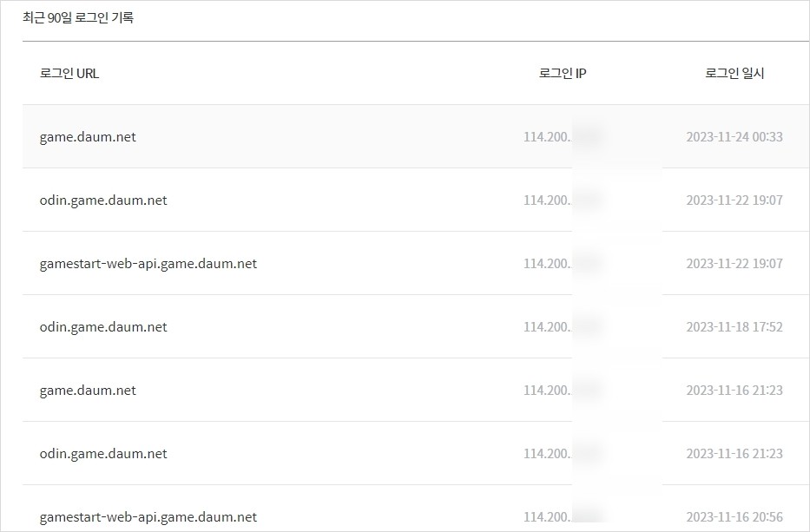Select gamestart-web-api.game.daum.net URL logged 2023-11-16 20:56
This screenshot has width=810, height=532.
[x=148, y=517]
